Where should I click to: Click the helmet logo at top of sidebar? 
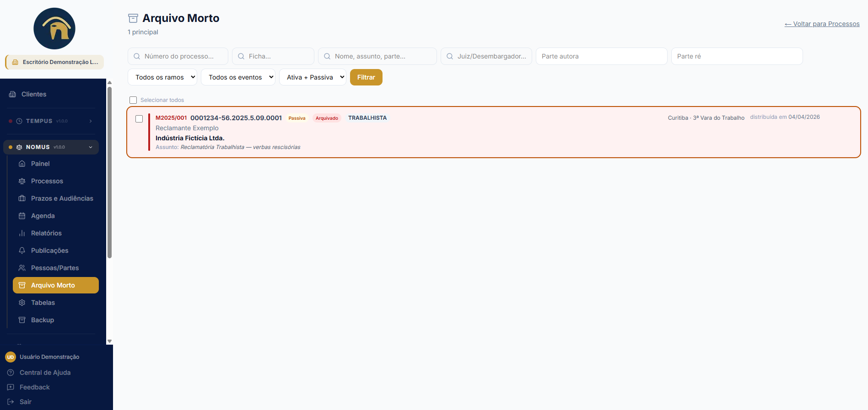[x=54, y=28]
